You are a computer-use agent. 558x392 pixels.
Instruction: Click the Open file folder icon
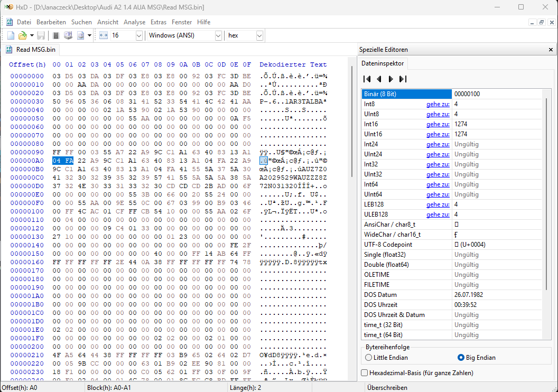point(22,35)
